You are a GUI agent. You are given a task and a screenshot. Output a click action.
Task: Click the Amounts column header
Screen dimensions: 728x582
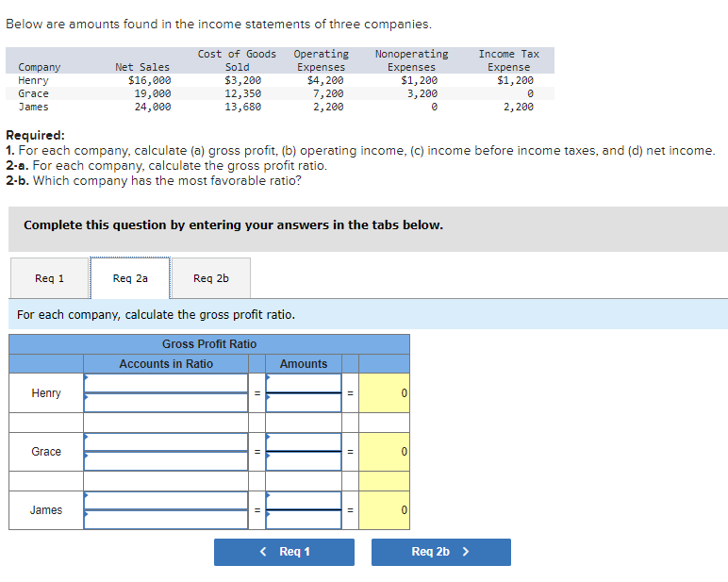coord(304,364)
